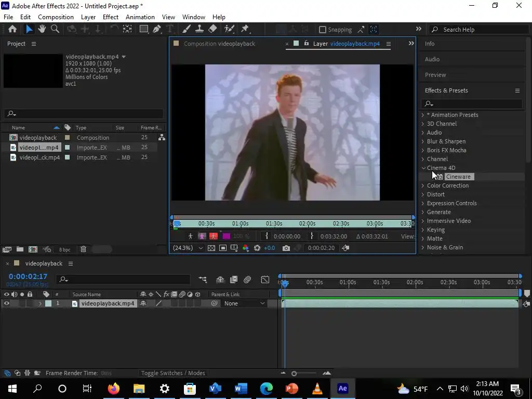
Task: Click Toggle Switches / Modes button
Action: 173,373
